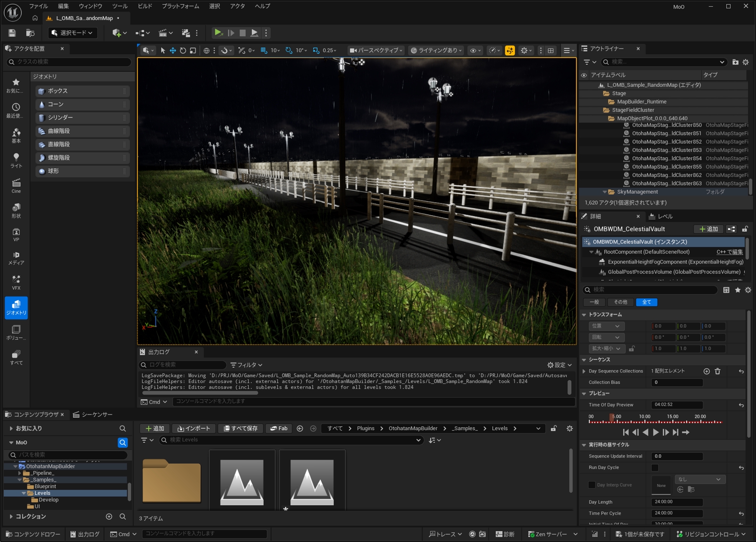Viewport: 756px width, 542px height.
Task: Open the VP category in Place Actors
Action: (x=16, y=235)
